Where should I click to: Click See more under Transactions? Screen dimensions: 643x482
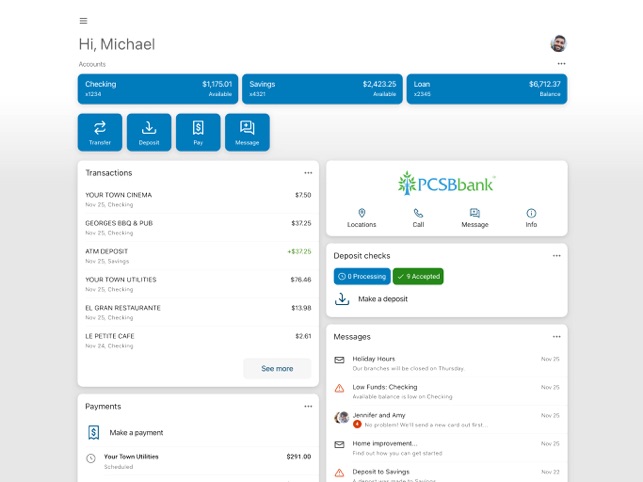click(277, 368)
